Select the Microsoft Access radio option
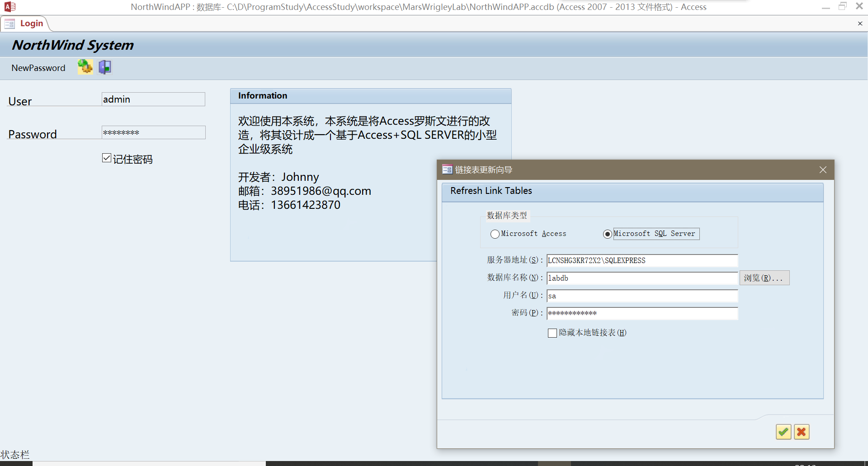Image resolution: width=868 pixels, height=466 pixels. pyautogui.click(x=495, y=234)
